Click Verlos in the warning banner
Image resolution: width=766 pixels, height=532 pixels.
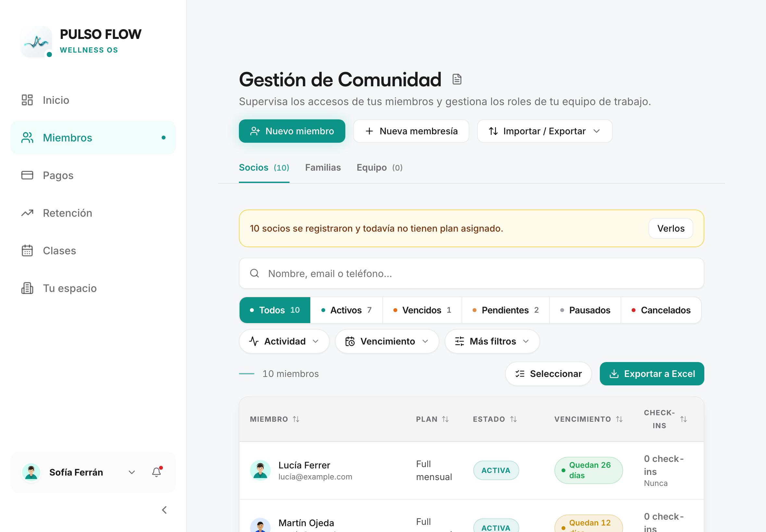tap(671, 228)
